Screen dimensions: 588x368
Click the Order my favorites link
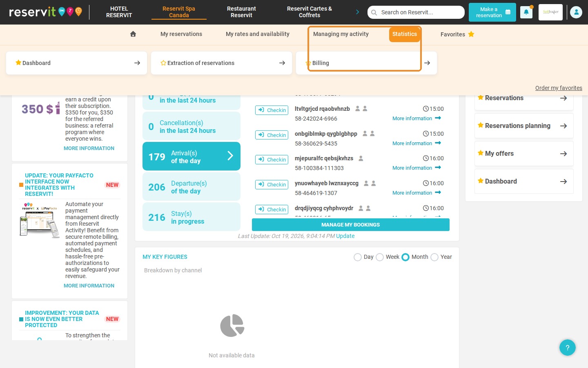[559, 88]
